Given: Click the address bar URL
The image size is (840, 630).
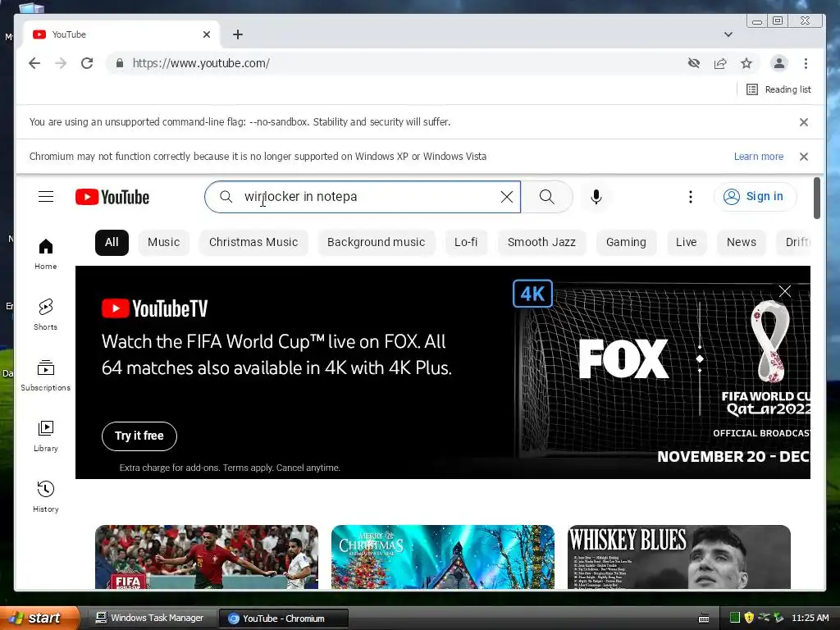Looking at the screenshot, I should 201,63.
